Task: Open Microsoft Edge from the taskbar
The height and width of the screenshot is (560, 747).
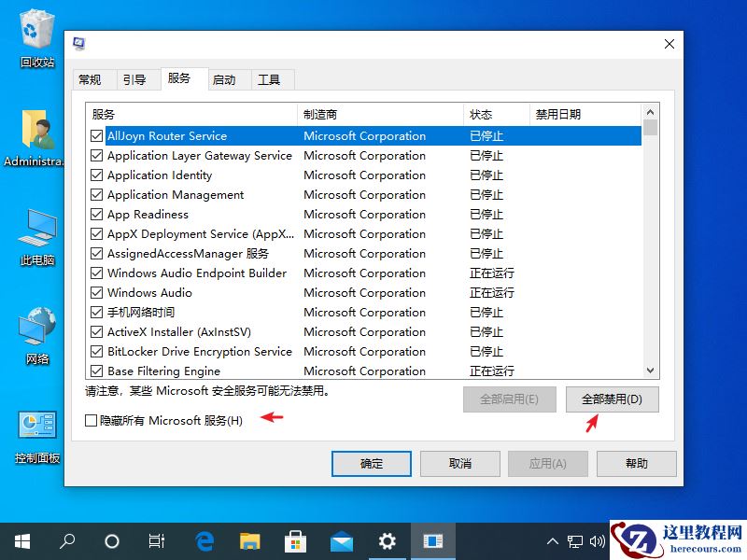Action: click(204, 540)
